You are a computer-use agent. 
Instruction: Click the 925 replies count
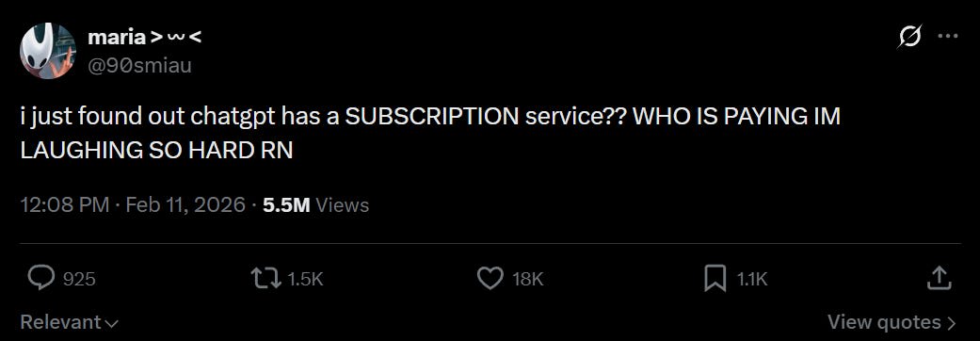tap(79, 279)
